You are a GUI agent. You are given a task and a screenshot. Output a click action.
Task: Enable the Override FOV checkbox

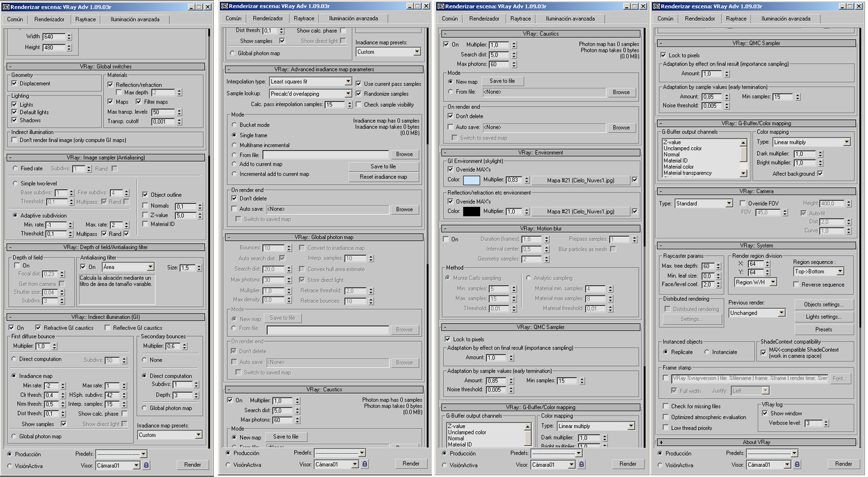[743, 203]
